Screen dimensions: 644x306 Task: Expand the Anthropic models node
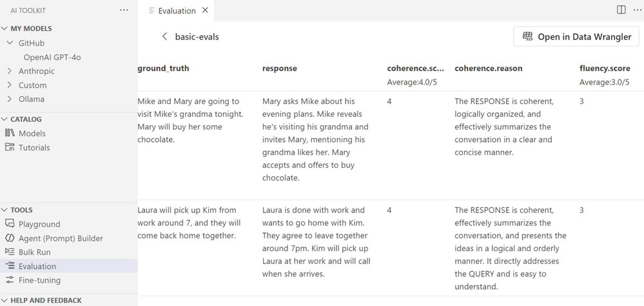9,71
